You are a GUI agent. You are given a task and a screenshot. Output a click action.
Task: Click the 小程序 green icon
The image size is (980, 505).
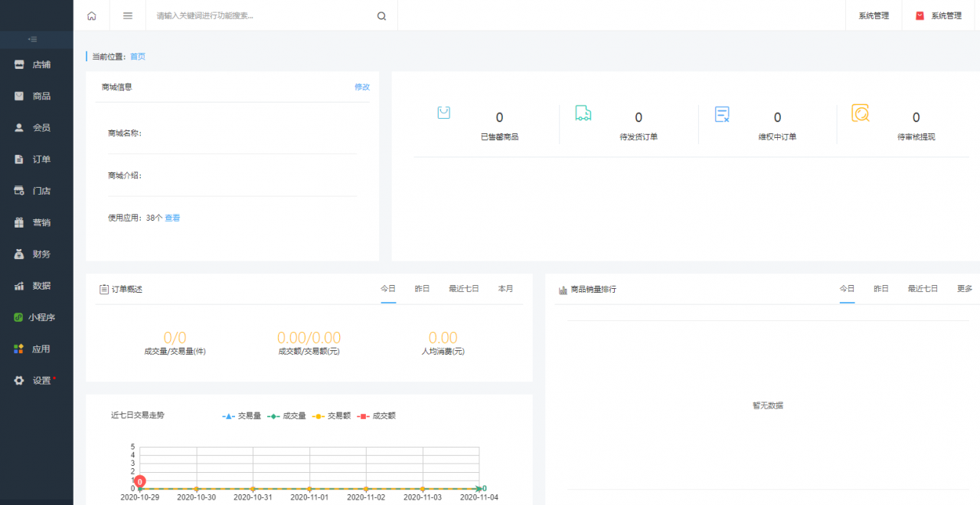click(19, 317)
